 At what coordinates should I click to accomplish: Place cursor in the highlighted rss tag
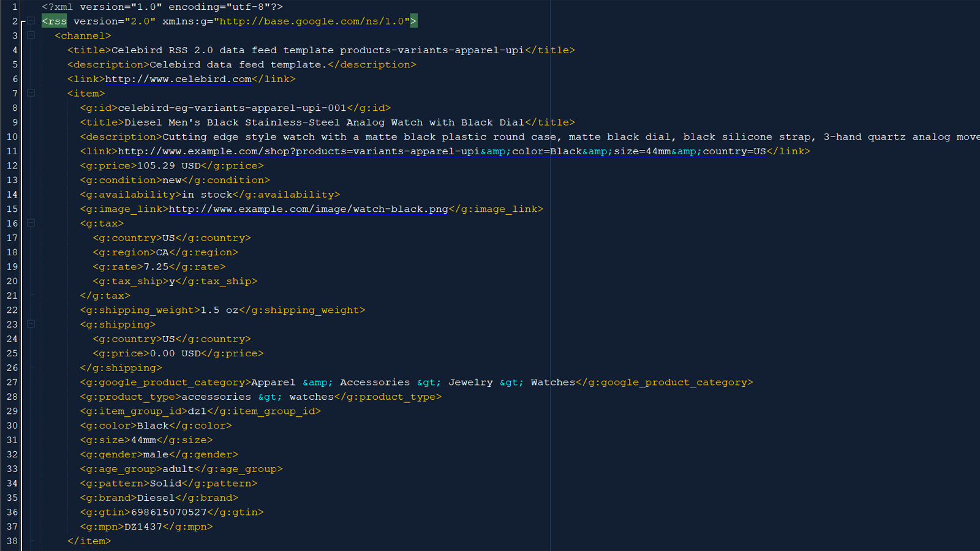[x=55, y=21]
